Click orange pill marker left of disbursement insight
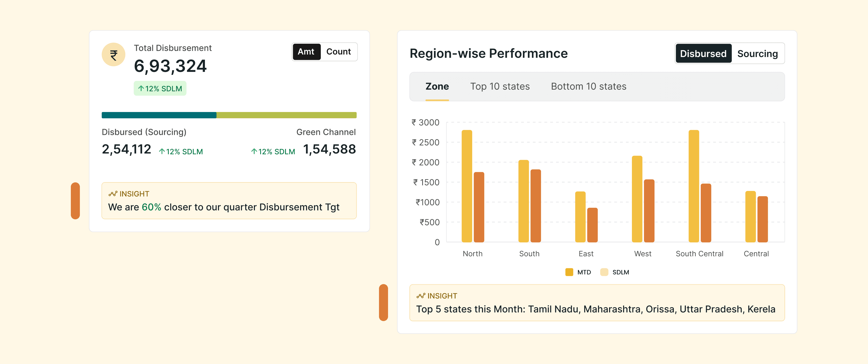Image resolution: width=868 pixels, height=364 pixels. 75,201
